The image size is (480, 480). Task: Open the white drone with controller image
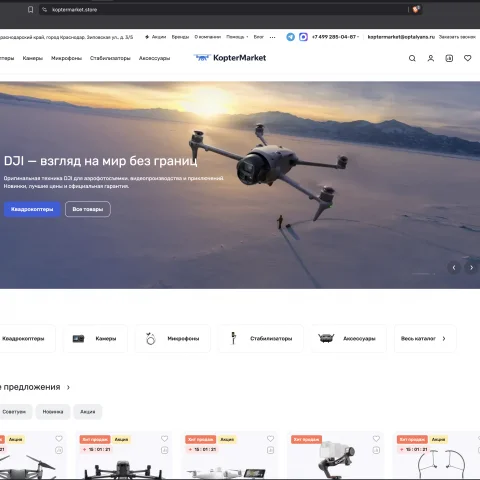227,472
